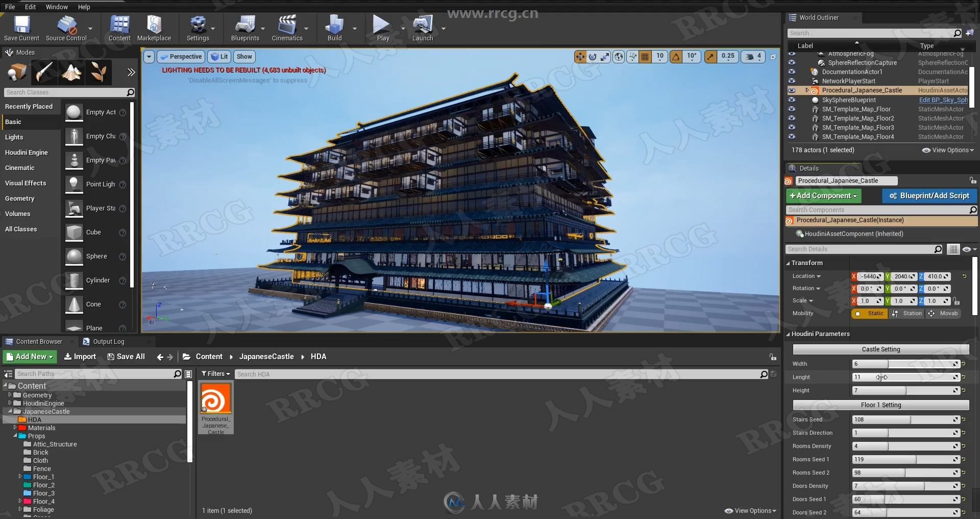Image resolution: width=980 pixels, height=519 pixels.
Task: Start Play in editor
Action: tap(383, 28)
